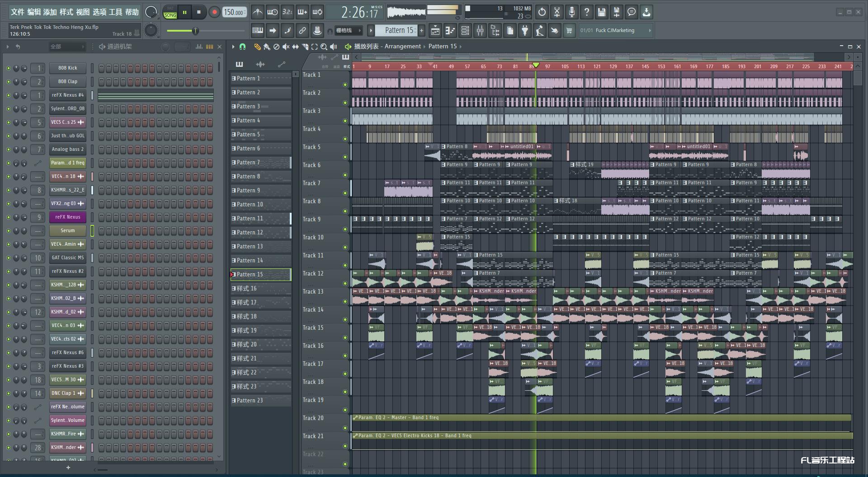
Task: Select the reFX Nexus channel button
Action: (x=68, y=217)
